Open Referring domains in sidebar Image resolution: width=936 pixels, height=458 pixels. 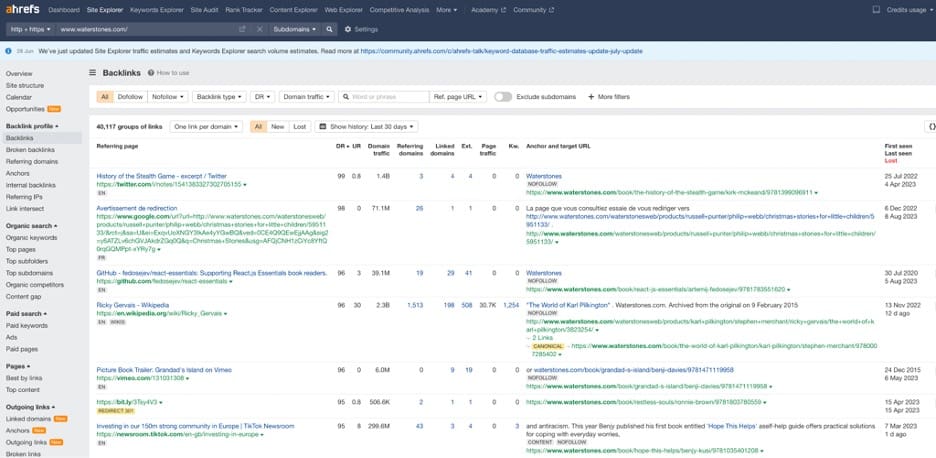32,161
